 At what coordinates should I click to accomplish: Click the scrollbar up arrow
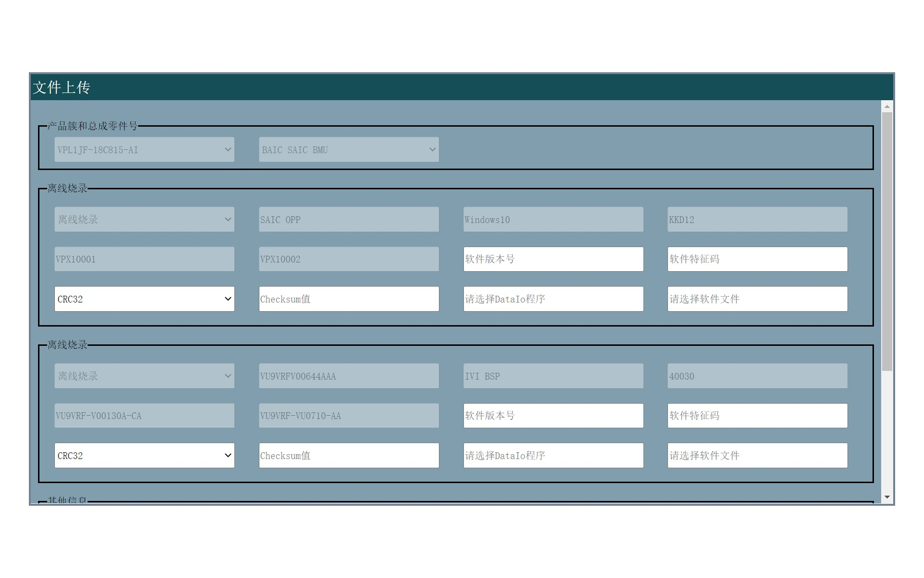coord(887,106)
